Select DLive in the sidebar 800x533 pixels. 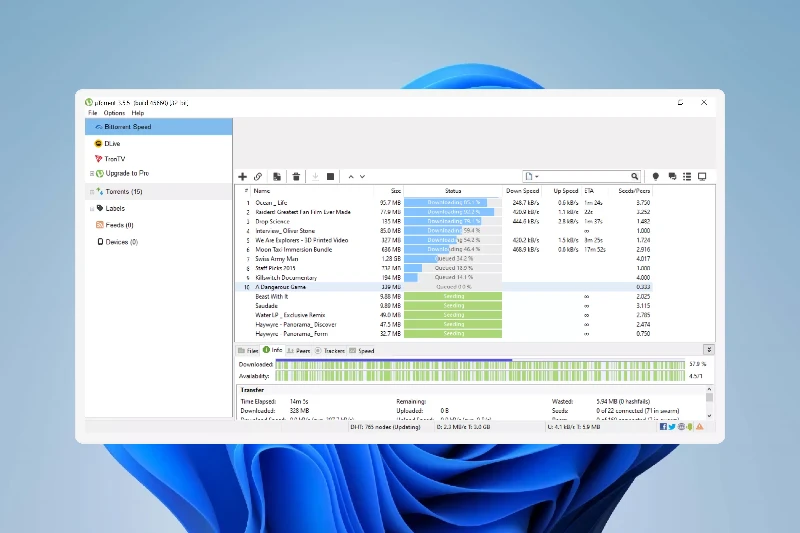point(112,144)
